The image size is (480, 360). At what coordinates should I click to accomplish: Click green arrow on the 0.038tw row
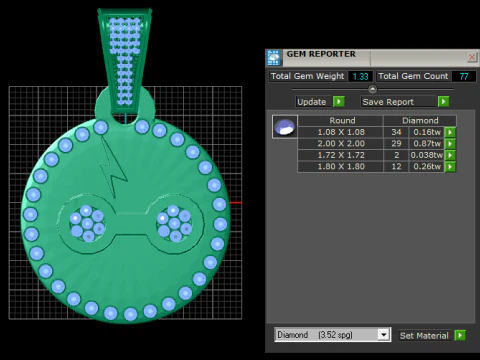pos(450,155)
